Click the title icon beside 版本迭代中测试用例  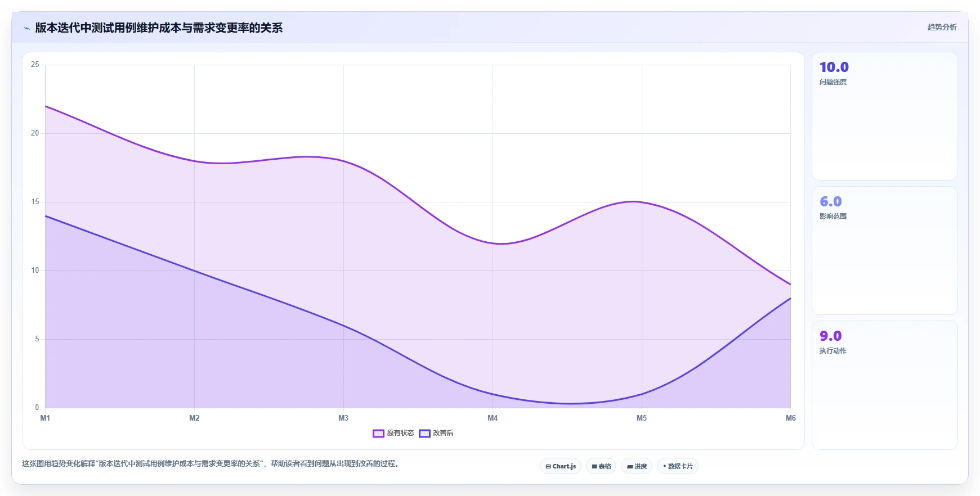coord(26,28)
